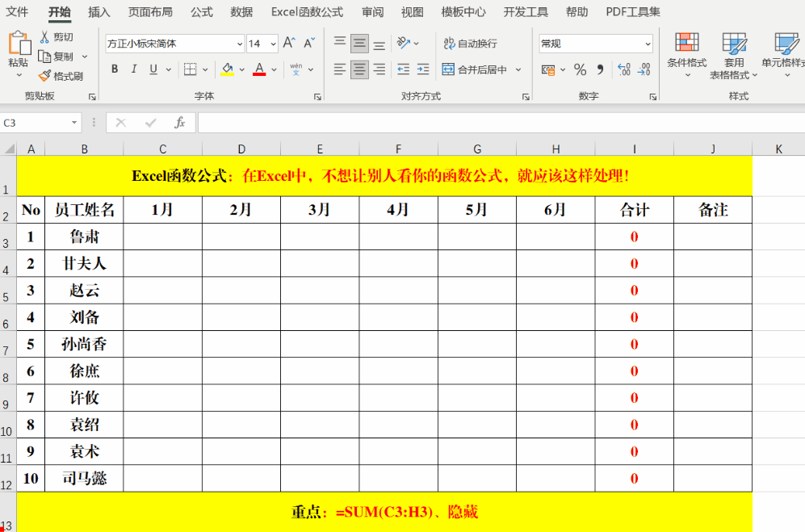Expand the font color dropdown arrow

coord(275,69)
